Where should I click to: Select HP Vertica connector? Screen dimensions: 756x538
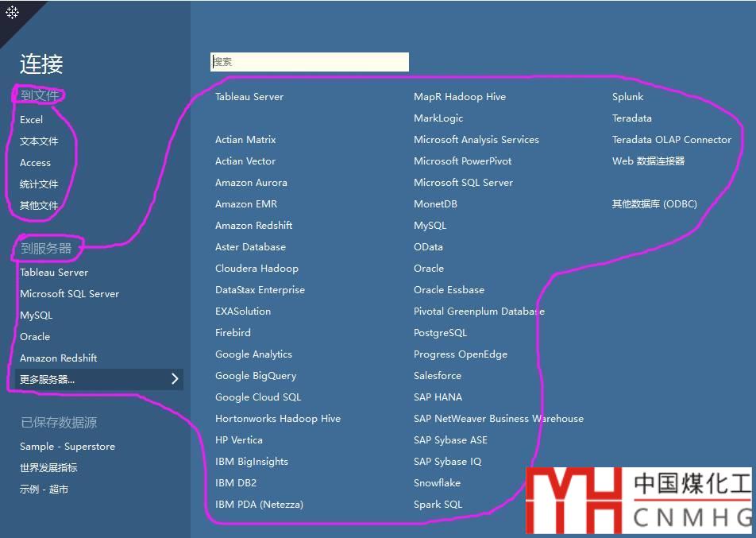pyautogui.click(x=239, y=440)
